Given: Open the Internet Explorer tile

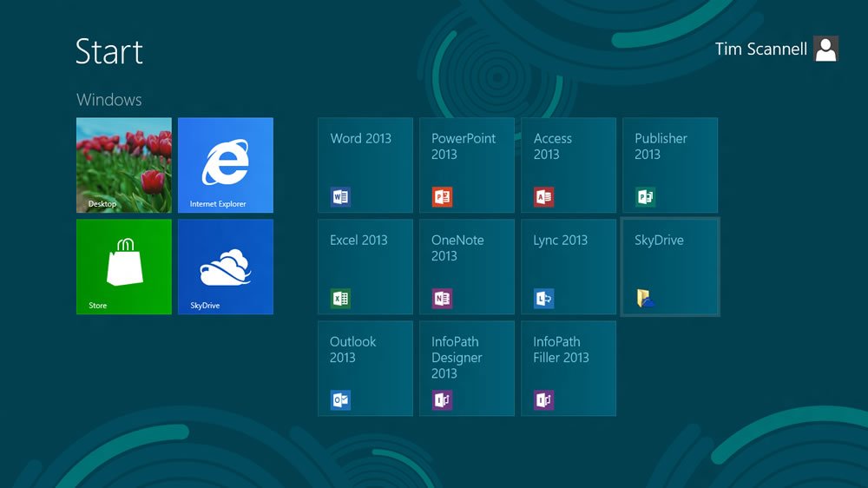Looking at the screenshot, I should point(226,165).
